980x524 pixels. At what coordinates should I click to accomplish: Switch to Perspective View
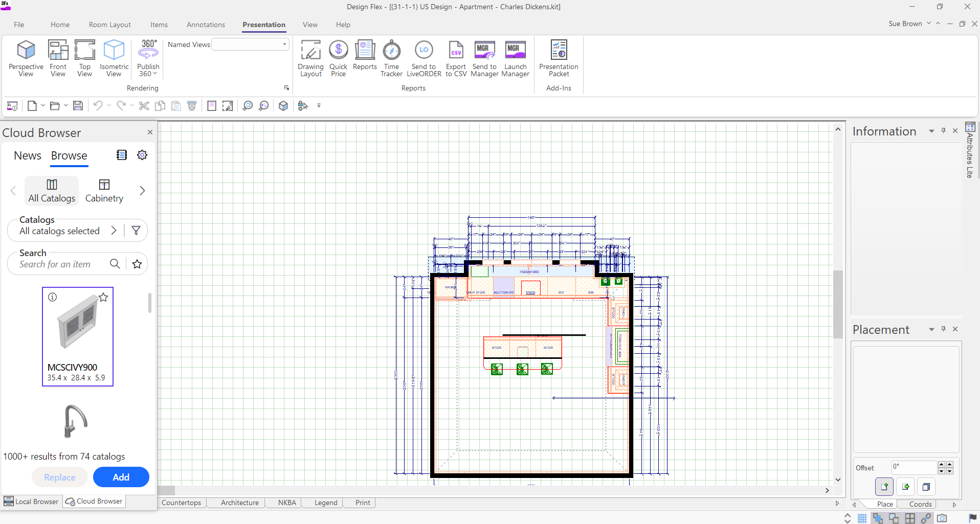[26, 58]
